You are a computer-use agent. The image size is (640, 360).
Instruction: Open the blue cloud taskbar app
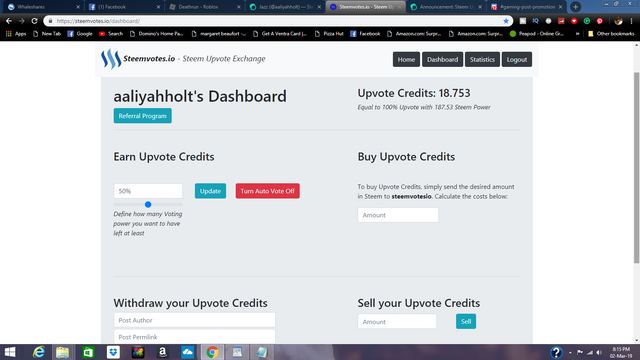click(187, 352)
